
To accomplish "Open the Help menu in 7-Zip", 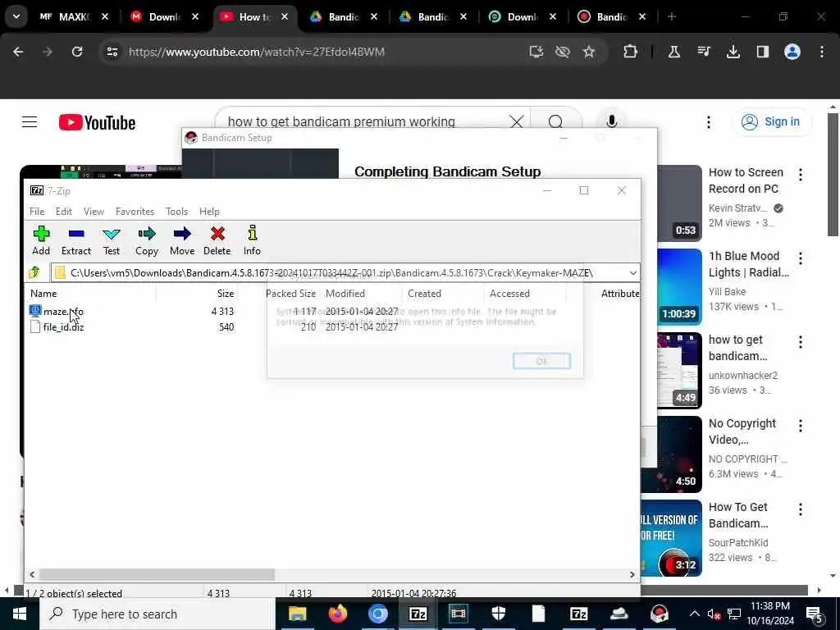I will click(209, 212).
